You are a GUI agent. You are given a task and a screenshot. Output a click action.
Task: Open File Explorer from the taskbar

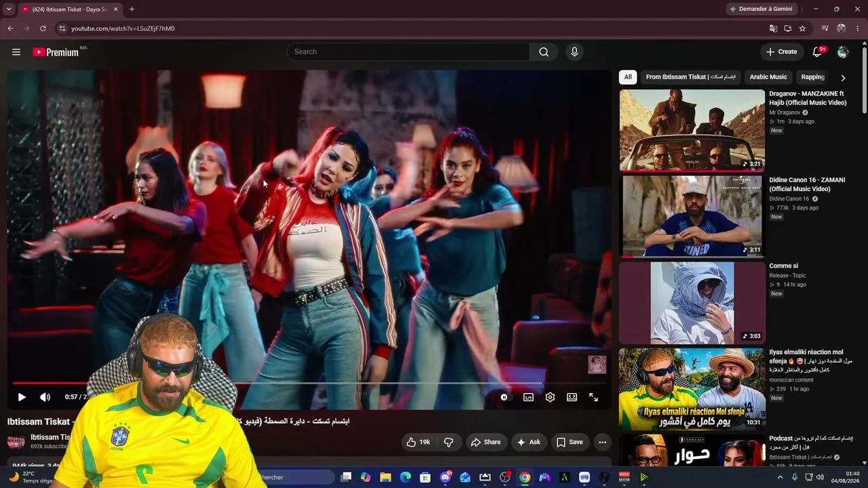385,477
